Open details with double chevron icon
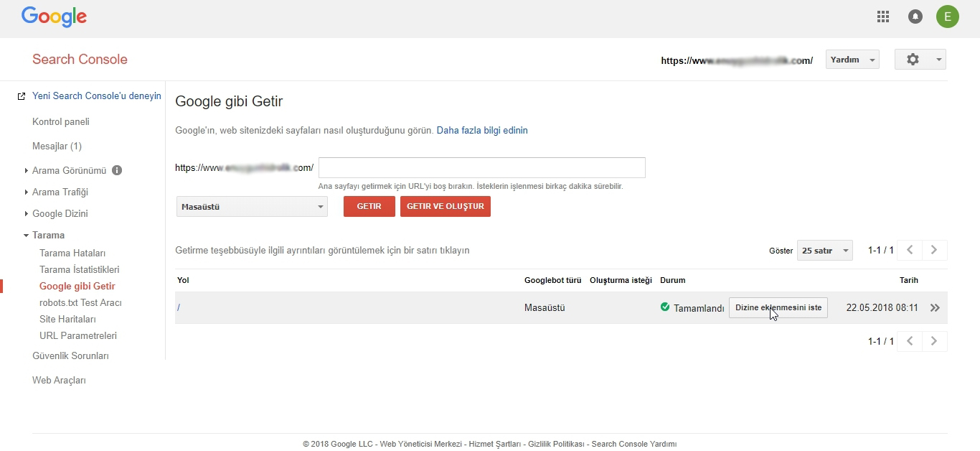Image resolution: width=980 pixels, height=451 pixels. click(935, 308)
